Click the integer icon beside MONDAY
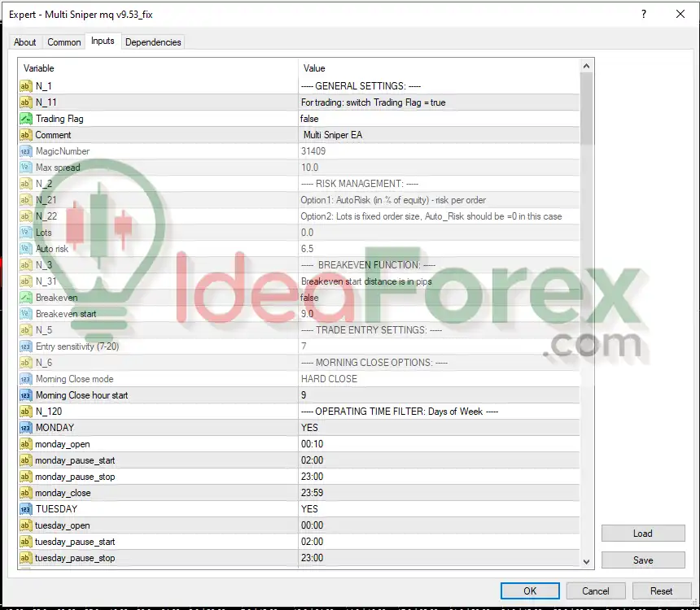This screenshot has height=610, width=700. [25, 428]
